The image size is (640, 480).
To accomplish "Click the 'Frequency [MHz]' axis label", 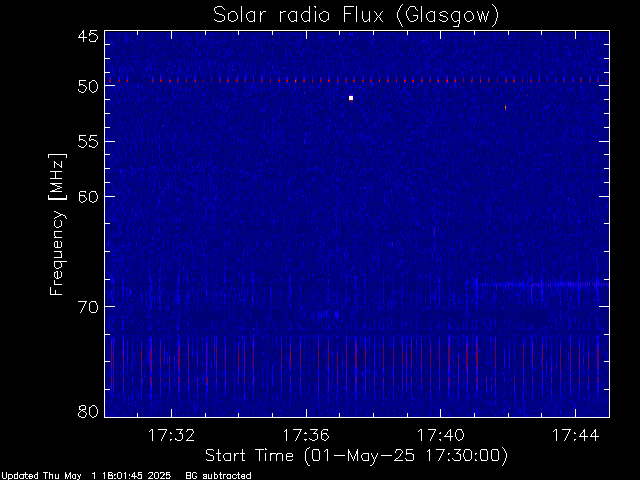I will (x=57, y=224).
